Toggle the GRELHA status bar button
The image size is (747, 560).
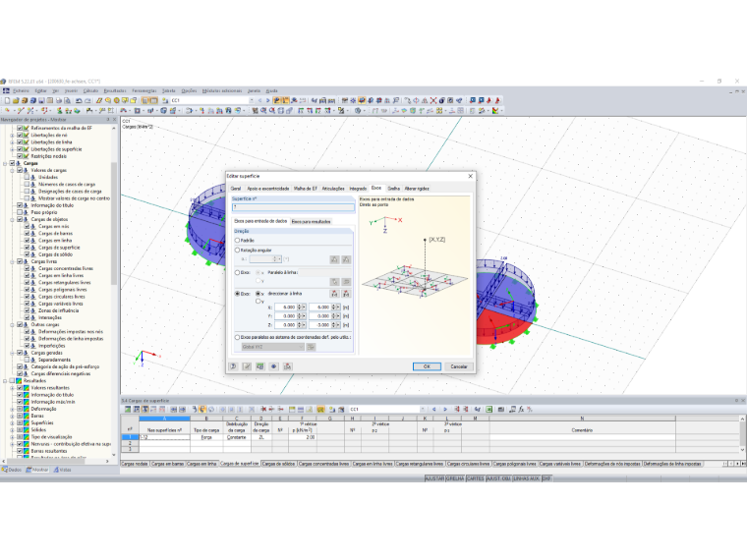coord(455,478)
